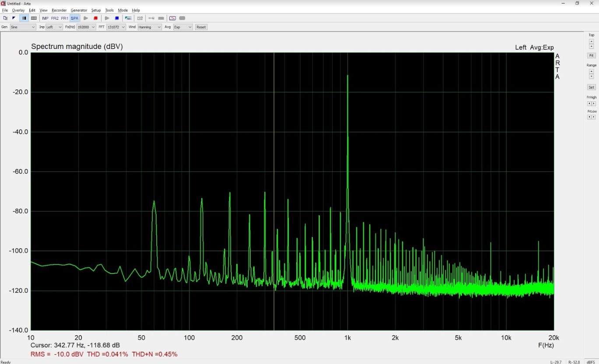Open the Generator menu
Image resolution: width=599 pixels, height=364 pixels.
[x=79, y=10]
